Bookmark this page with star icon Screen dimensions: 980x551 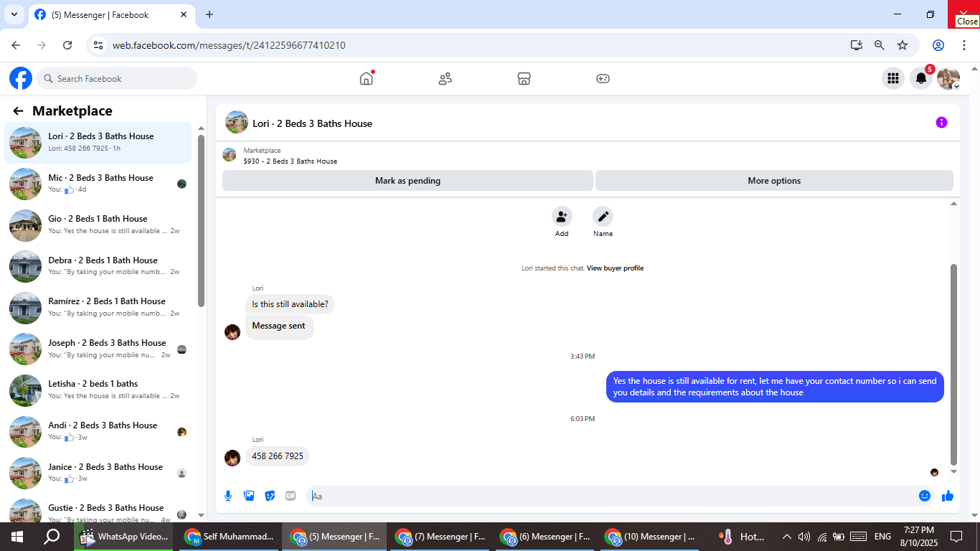tap(903, 45)
